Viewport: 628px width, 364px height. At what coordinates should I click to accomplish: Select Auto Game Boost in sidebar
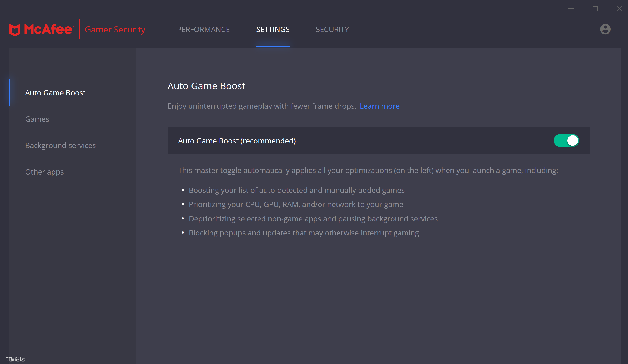55,93
